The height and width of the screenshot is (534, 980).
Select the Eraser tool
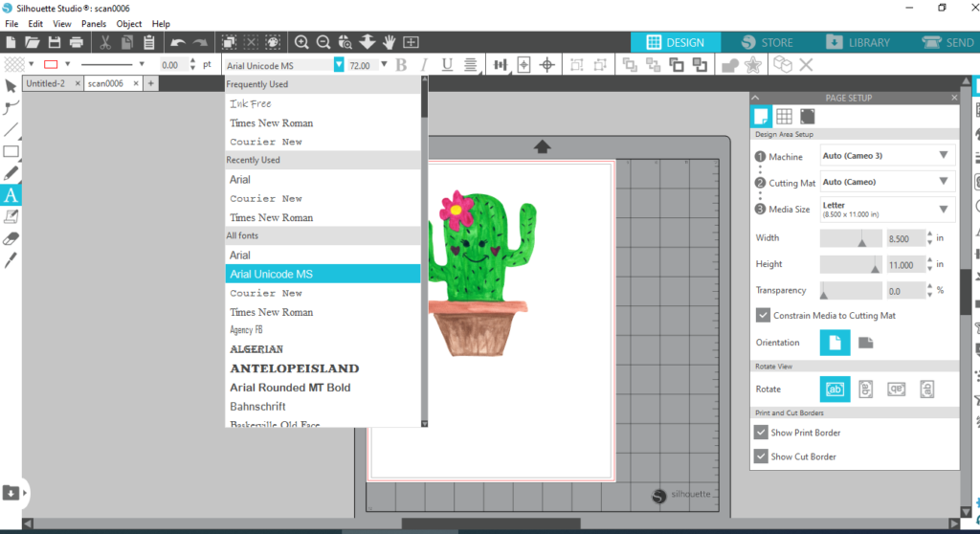coord(11,238)
